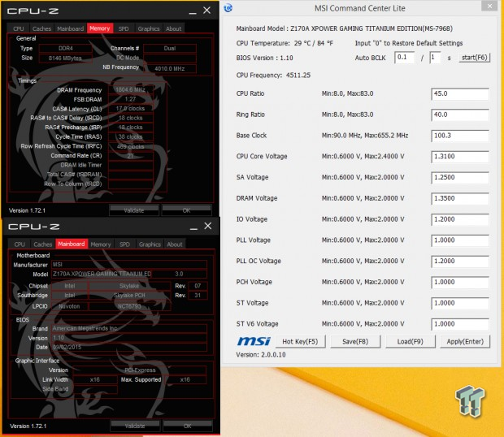
Task: Click the BIOS Date value 09/02/2015
Action: point(129,347)
